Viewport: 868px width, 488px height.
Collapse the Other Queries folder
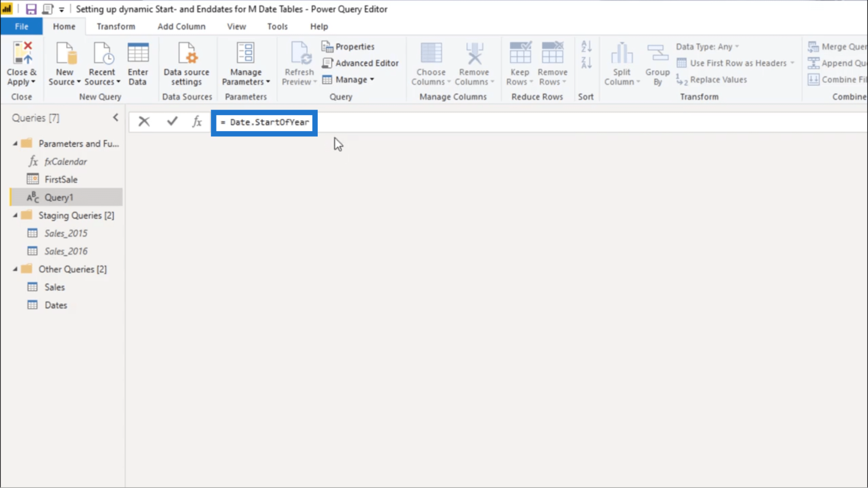(x=15, y=269)
